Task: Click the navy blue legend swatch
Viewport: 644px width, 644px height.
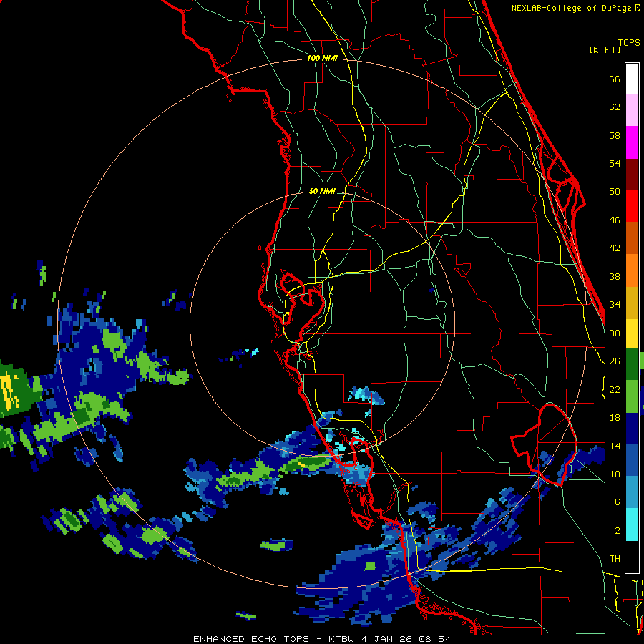Action: (632, 429)
